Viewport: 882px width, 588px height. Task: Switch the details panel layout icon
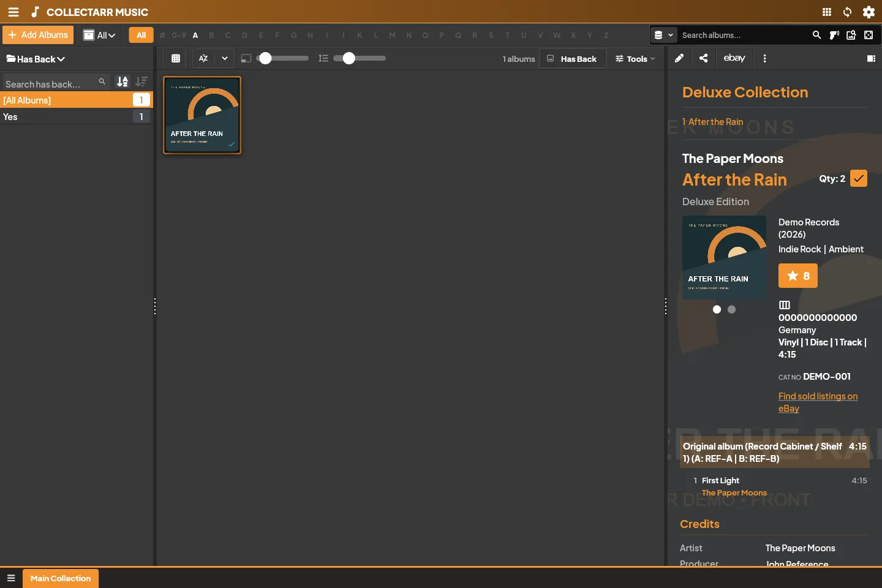(x=871, y=58)
